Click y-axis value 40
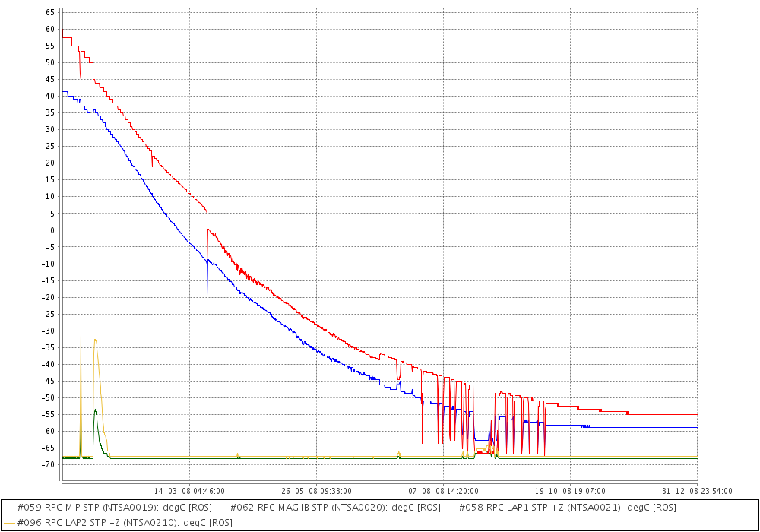 50,96
